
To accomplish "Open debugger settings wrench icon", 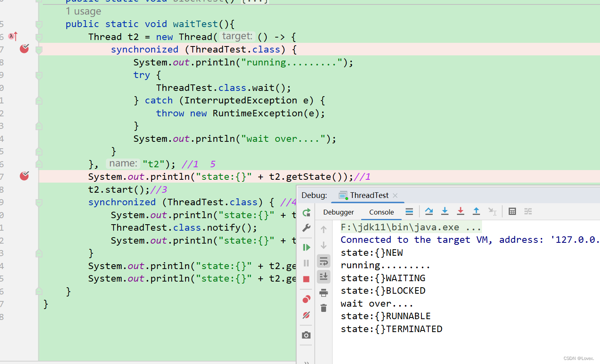I will 306,228.
